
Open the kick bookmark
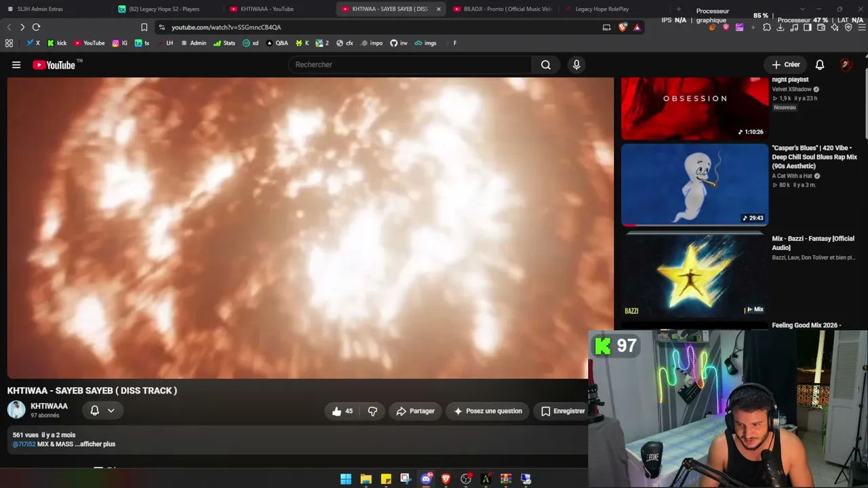coord(57,43)
